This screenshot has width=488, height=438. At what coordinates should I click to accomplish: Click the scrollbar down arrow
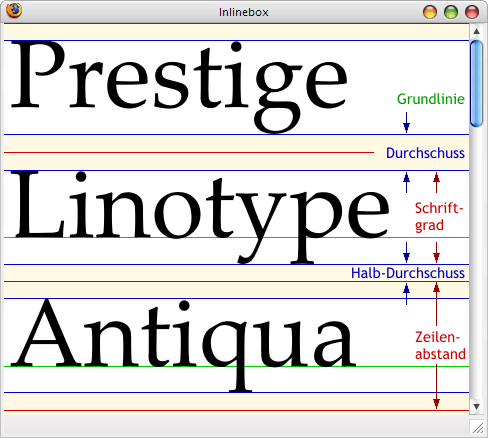click(x=476, y=407)
